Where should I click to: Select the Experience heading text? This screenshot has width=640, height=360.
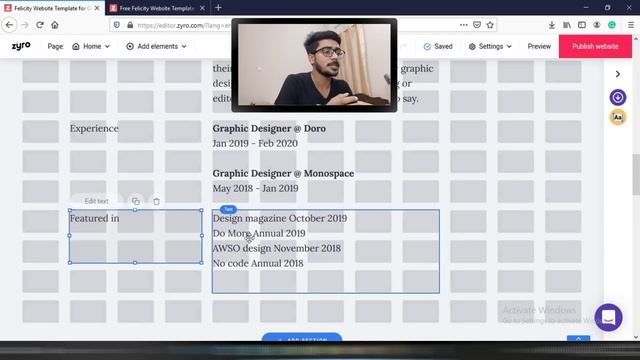[x=94, y=129]
